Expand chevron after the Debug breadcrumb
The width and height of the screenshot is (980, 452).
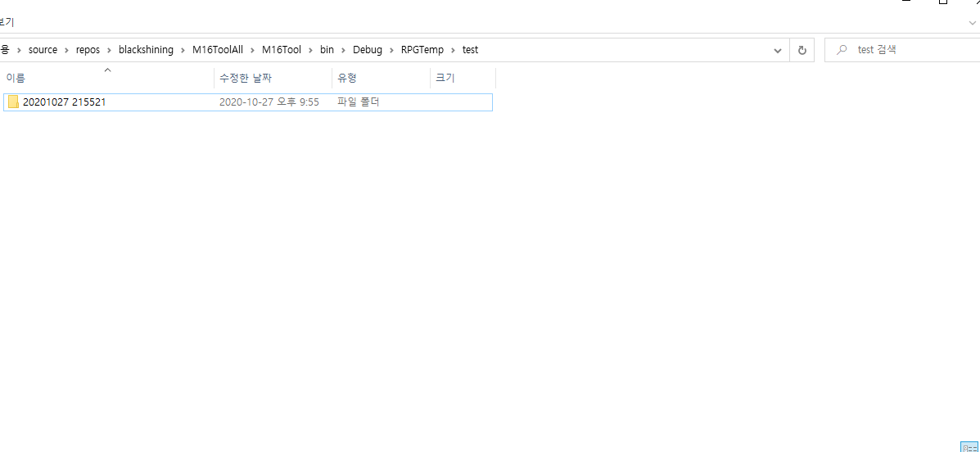pos(391,50)
